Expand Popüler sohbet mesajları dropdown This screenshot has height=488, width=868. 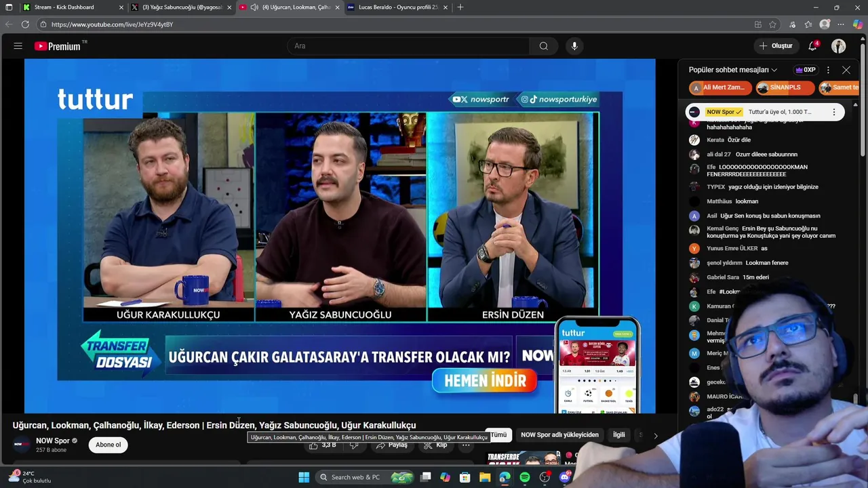point(774,70)
